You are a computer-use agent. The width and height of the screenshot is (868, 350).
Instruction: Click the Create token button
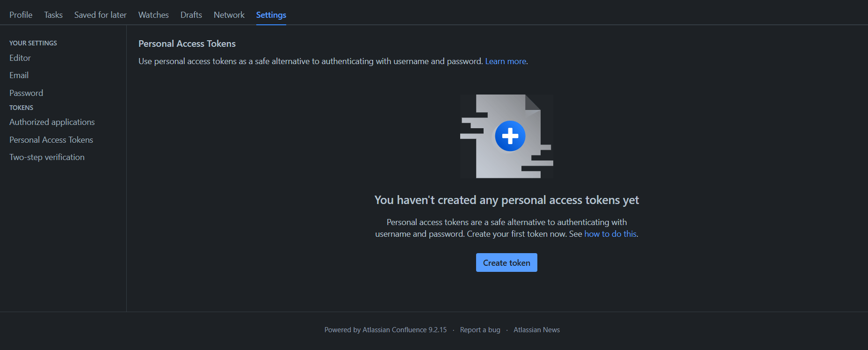(x=506, y=262)
